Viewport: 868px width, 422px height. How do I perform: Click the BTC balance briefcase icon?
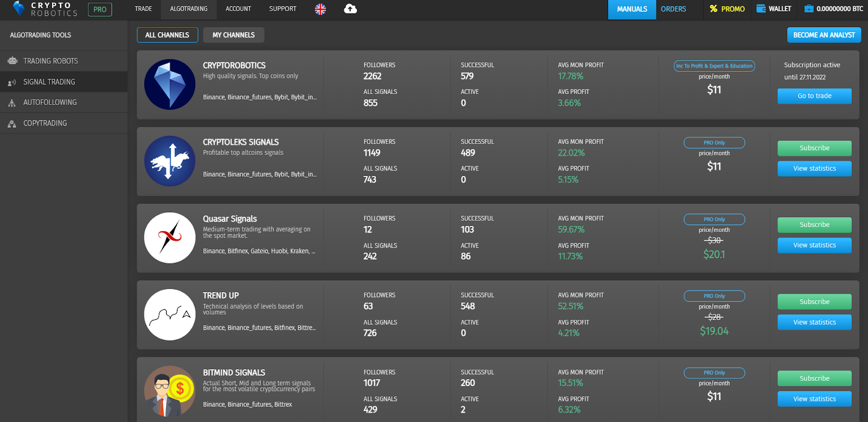click(x=809, y=9)
